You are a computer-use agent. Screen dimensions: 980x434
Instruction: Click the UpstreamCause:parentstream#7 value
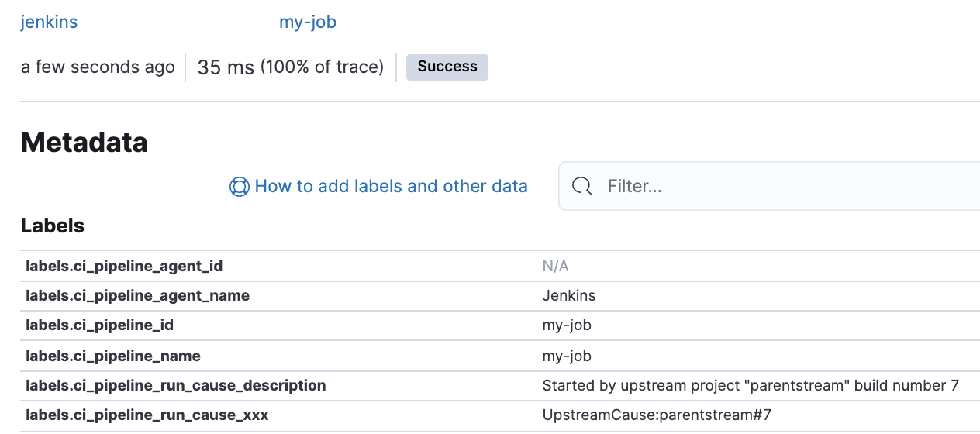point(657,415)
